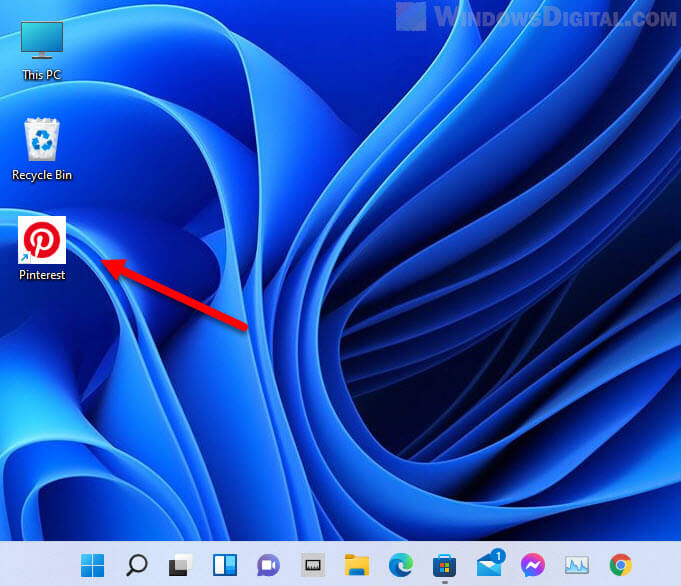Viewport: 681px width, 586px height.
Task: Click the "This PC" icon label
Action: coord(42,75)
